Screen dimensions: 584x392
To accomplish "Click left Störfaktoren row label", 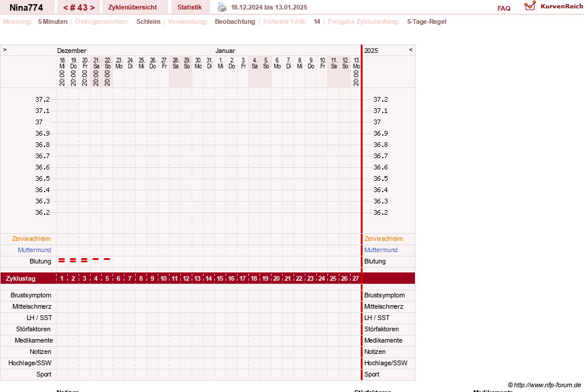I will click(33, 329).
